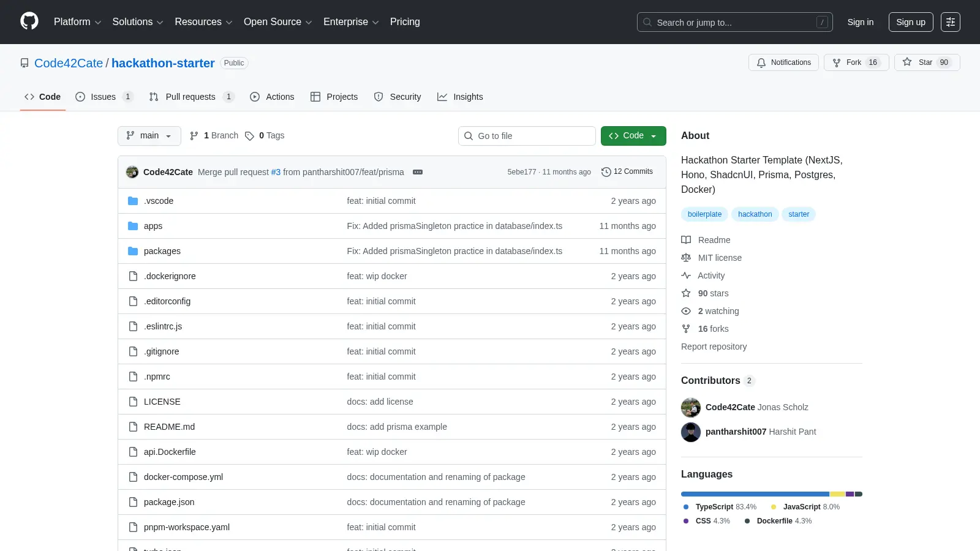Open the .editorconfig file
Screen dimensions: 980x551
coord(167,301)
